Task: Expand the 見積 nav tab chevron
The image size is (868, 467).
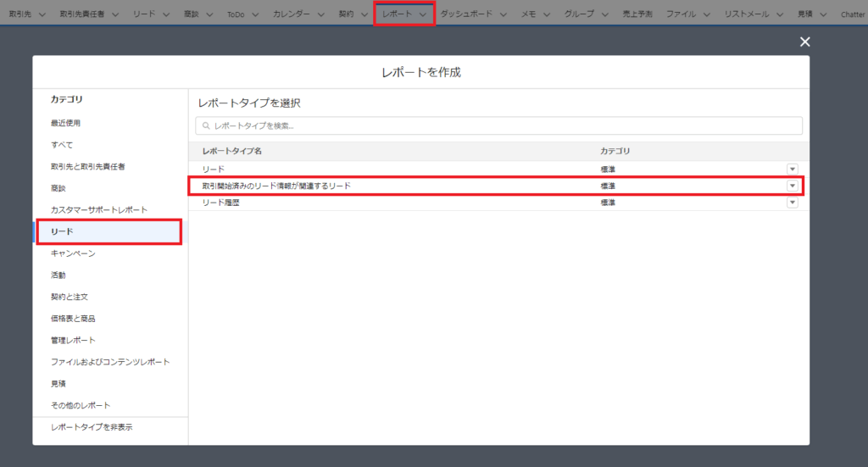Action: click(822, 14)
